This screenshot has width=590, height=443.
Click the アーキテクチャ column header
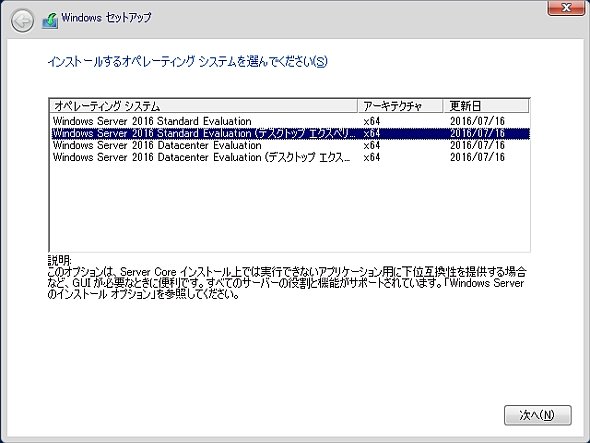tap(400, 106)
